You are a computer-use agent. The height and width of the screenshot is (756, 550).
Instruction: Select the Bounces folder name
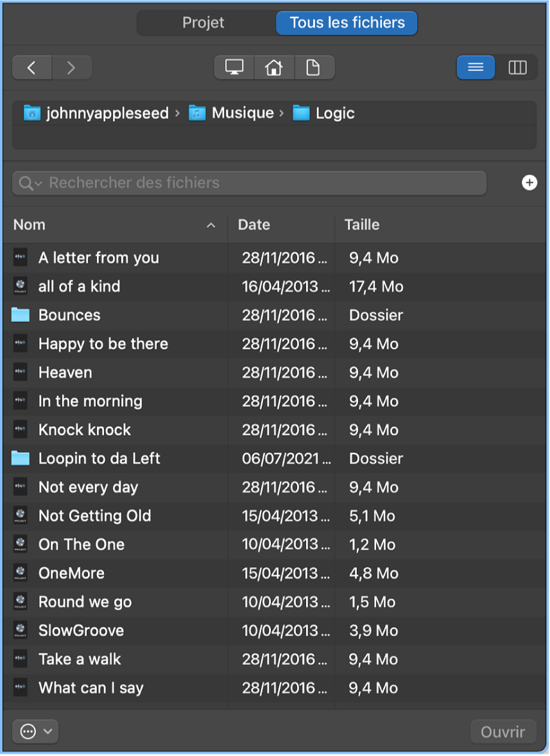click(x=69, y=315)
